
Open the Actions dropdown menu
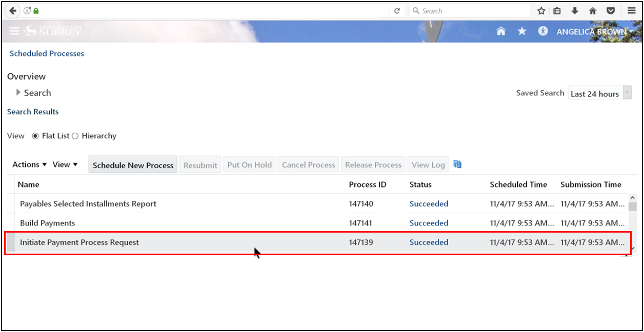28,164
